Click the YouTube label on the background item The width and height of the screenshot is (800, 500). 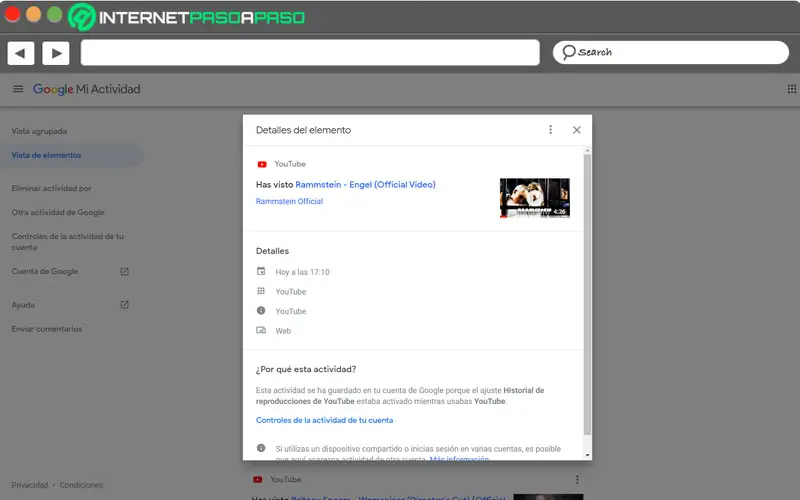click(285, 480)
